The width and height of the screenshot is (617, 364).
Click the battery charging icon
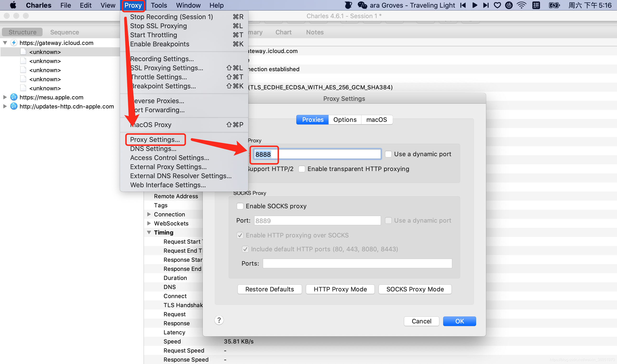click(554, 5)
